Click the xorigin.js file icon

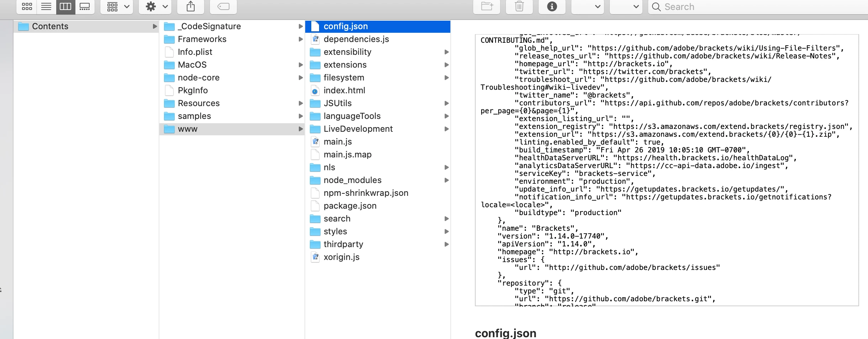(x=315, y=257)
